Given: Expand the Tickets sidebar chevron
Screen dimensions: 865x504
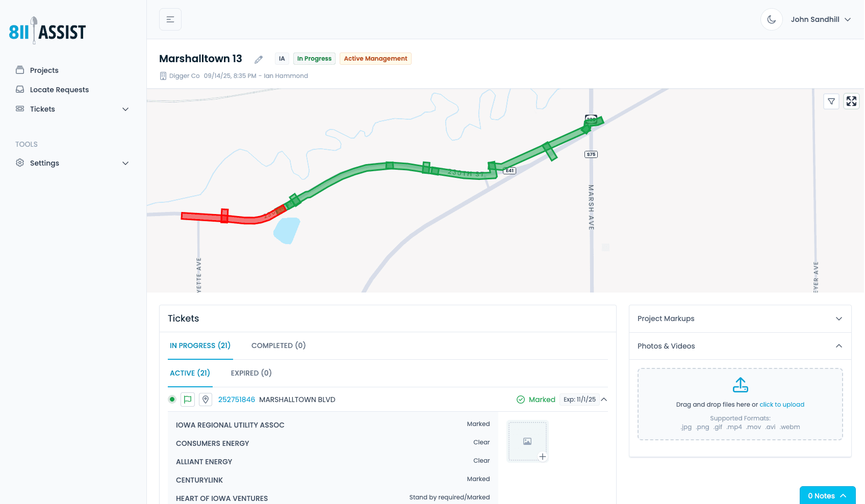Looking at the screenshot, I should point(125,109).
